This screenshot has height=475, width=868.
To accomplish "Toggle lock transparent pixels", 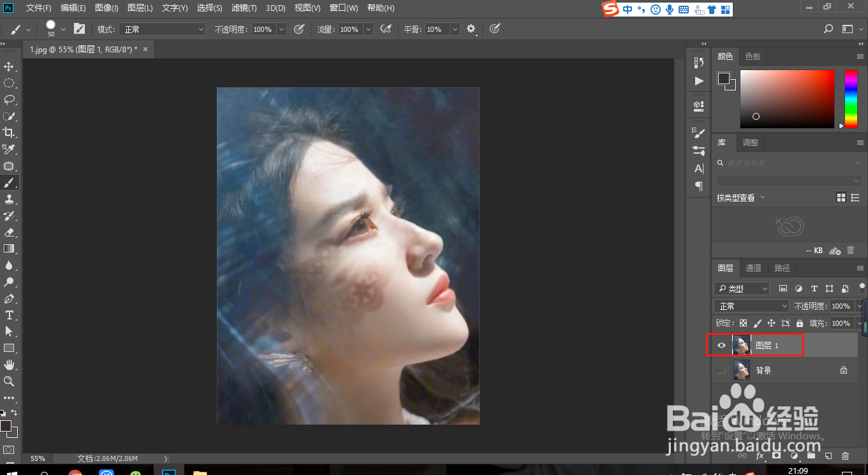I will coord(744,323).
